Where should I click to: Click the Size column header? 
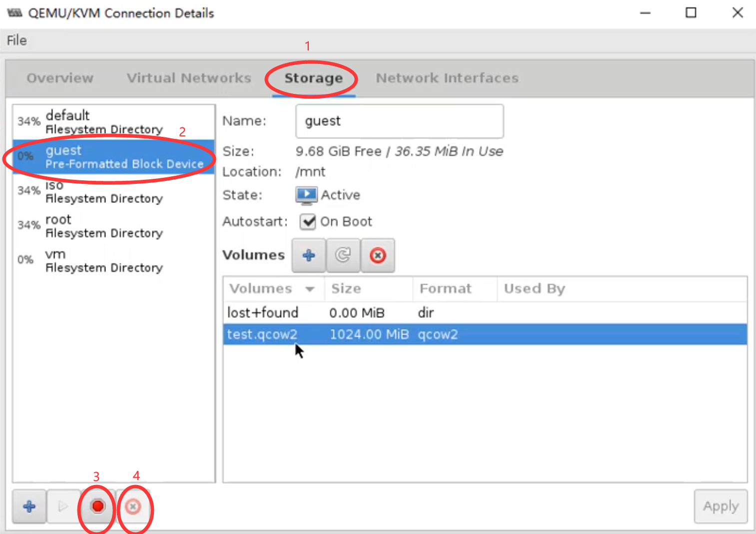(346, 289)
